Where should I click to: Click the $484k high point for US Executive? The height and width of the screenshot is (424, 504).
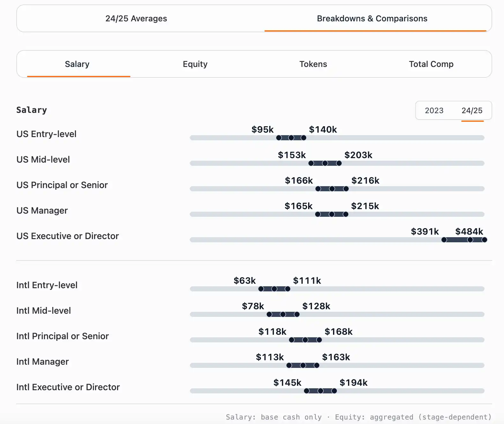485,240
